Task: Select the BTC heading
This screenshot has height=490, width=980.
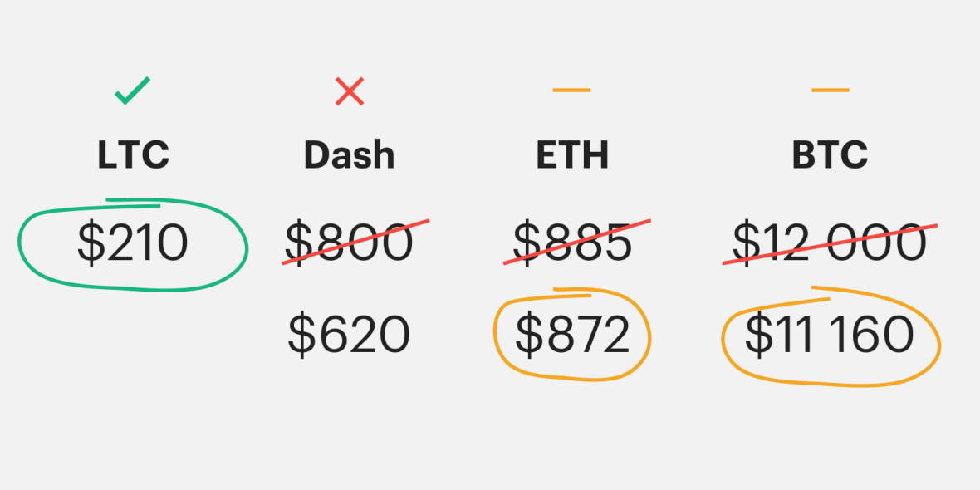Action: click(830, 155)
